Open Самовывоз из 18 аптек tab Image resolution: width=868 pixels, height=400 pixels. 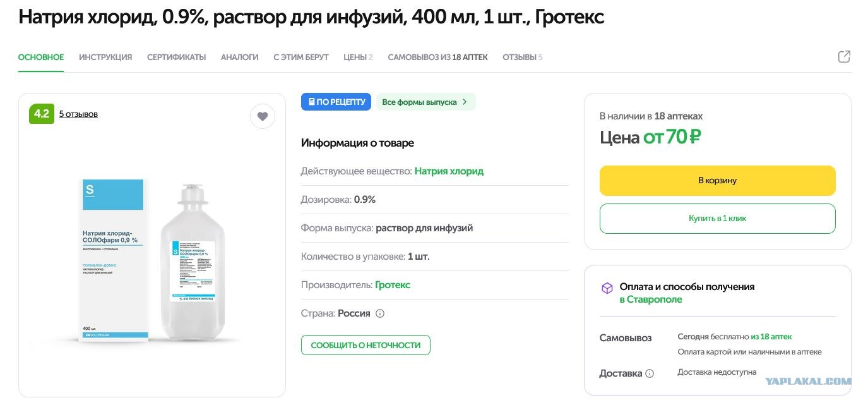click(x=437, y=57)
